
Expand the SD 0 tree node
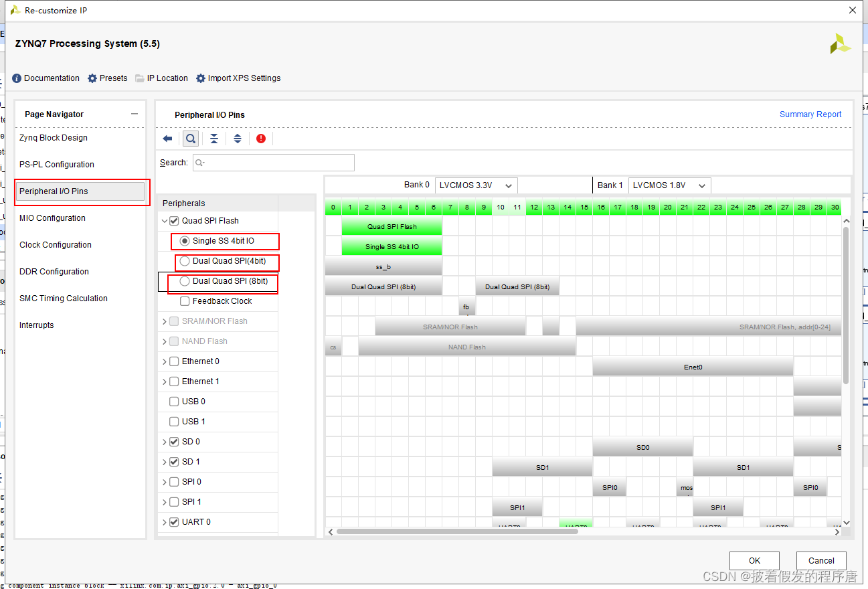[165, 442]
